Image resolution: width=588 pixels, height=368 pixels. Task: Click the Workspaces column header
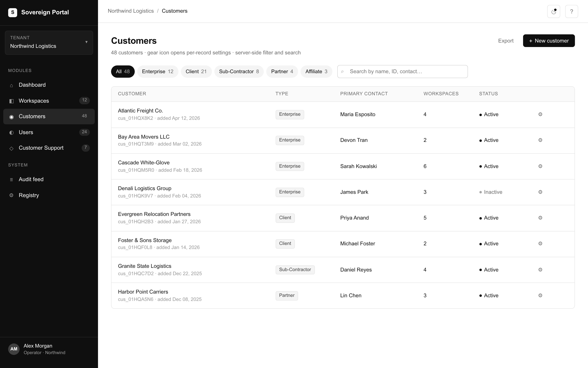coord(441,94)
